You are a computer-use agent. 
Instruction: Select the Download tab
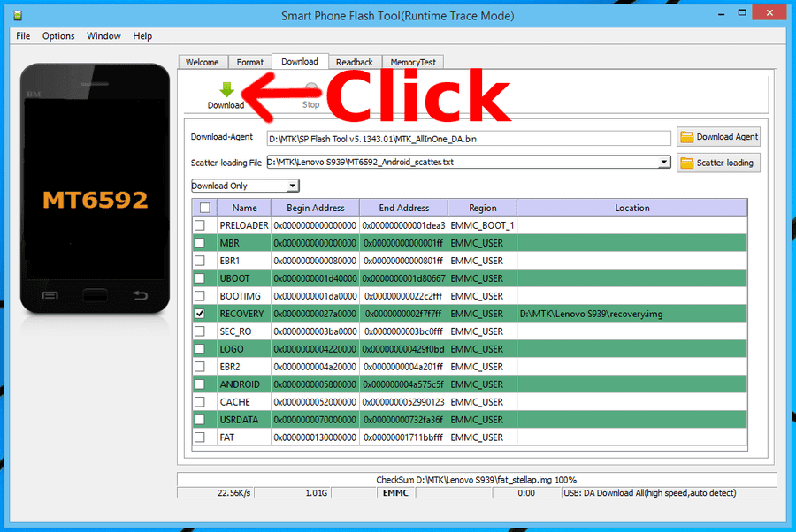(300, 61)
